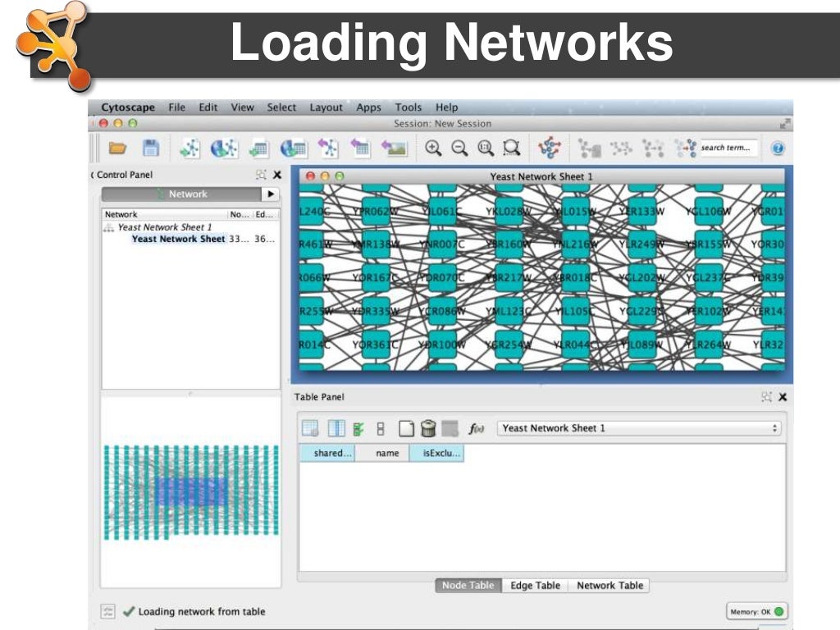Open function builder f(x) icon
The image size is (840, 630).
[x=477, y=428]
